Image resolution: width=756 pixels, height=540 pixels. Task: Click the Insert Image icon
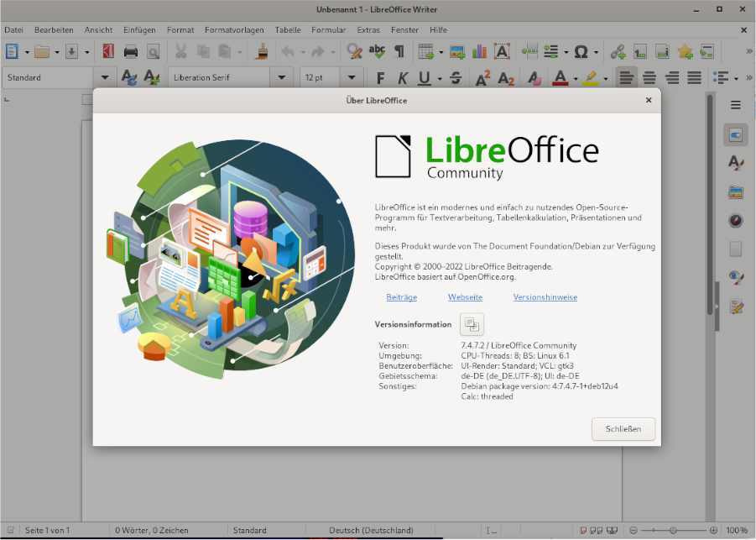[457, 51]
